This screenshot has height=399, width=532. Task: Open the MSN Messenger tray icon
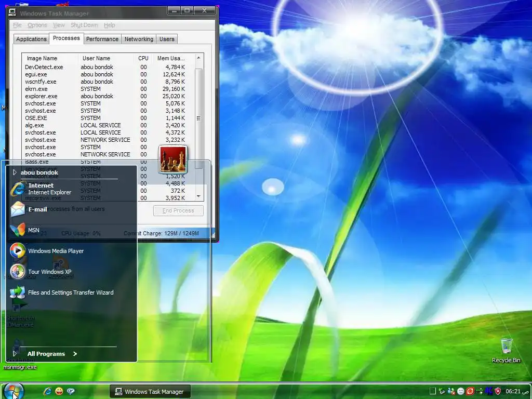451,391
